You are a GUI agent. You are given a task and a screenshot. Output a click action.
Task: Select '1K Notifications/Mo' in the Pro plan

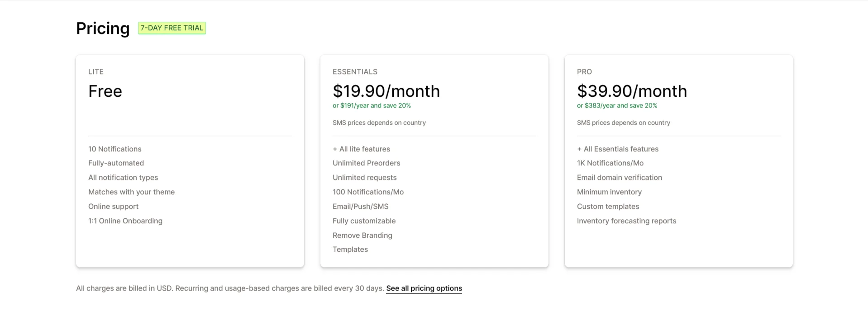pyautogui.click(x=610, y=163)
